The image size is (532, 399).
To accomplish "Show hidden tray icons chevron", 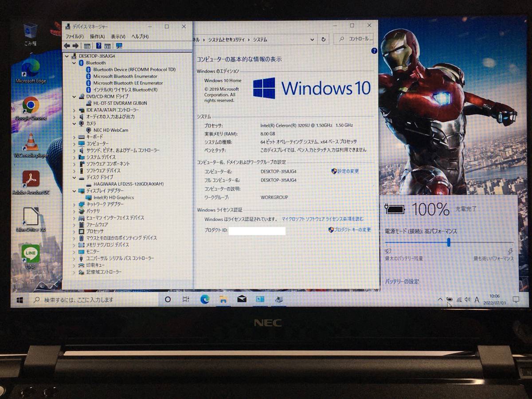I will pos(440,300).
